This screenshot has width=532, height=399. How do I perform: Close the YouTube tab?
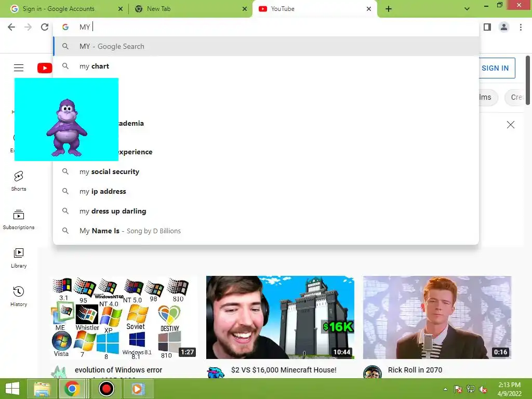click(369, 9)
